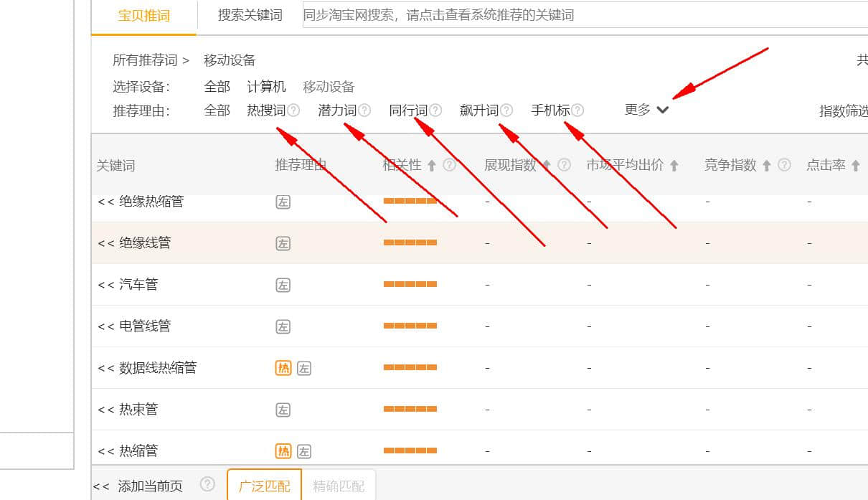Switch to 搜索关键词 tab
The image size is (868, 500).
(x=250, y=15)
